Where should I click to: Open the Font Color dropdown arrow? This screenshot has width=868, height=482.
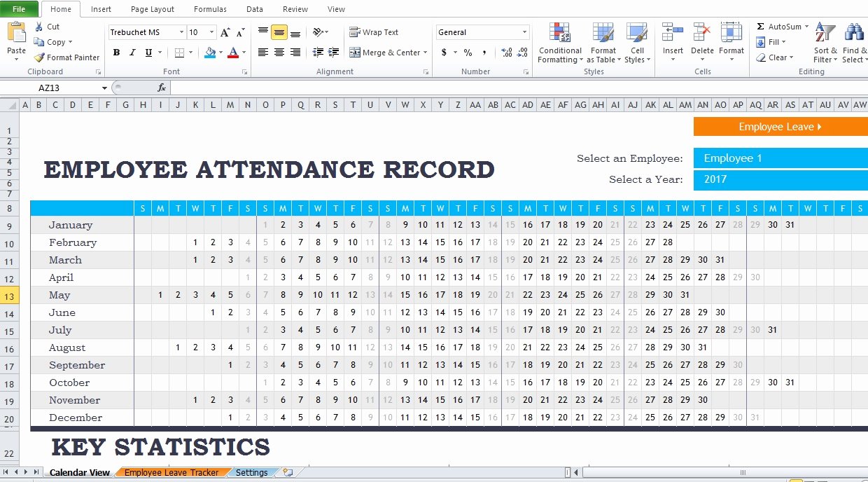[244, 53]
